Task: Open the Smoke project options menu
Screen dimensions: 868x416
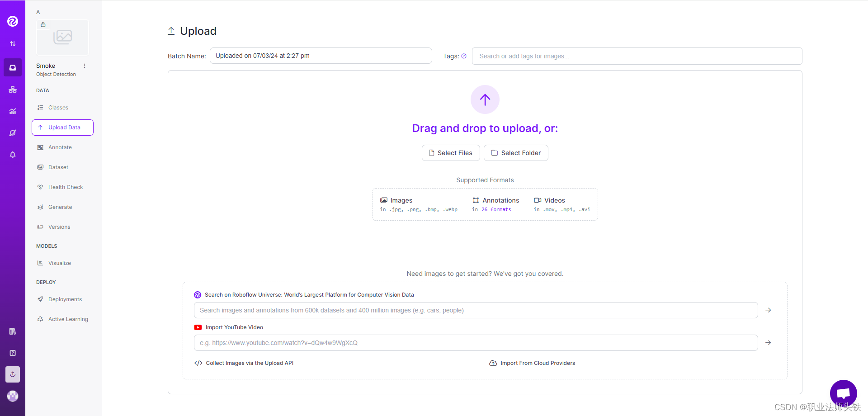Action: click(85, 66)
